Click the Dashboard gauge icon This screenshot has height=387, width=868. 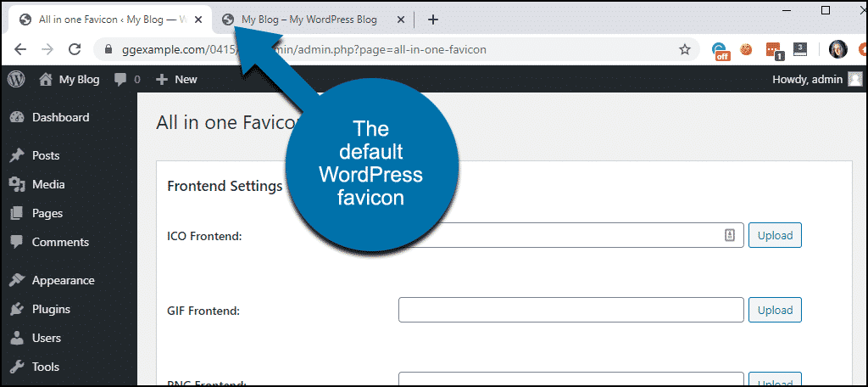(x=17, y=117)
